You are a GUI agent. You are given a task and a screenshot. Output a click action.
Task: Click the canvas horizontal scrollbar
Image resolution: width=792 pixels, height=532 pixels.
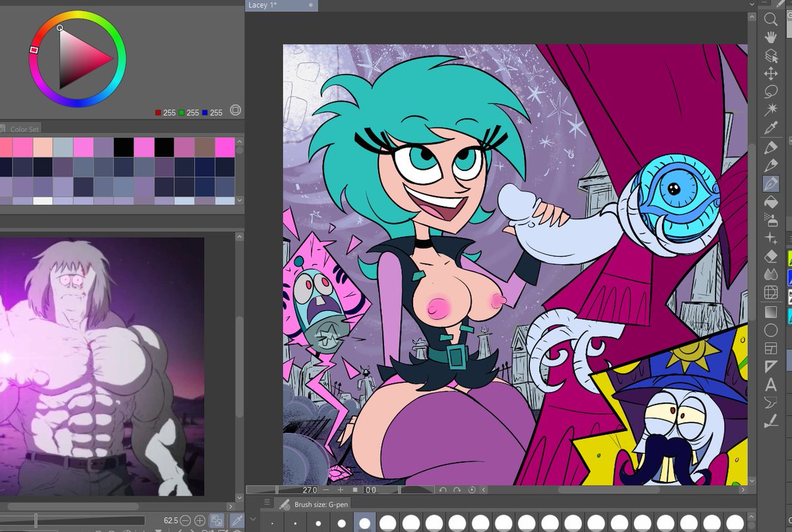[x=609, y=490]
